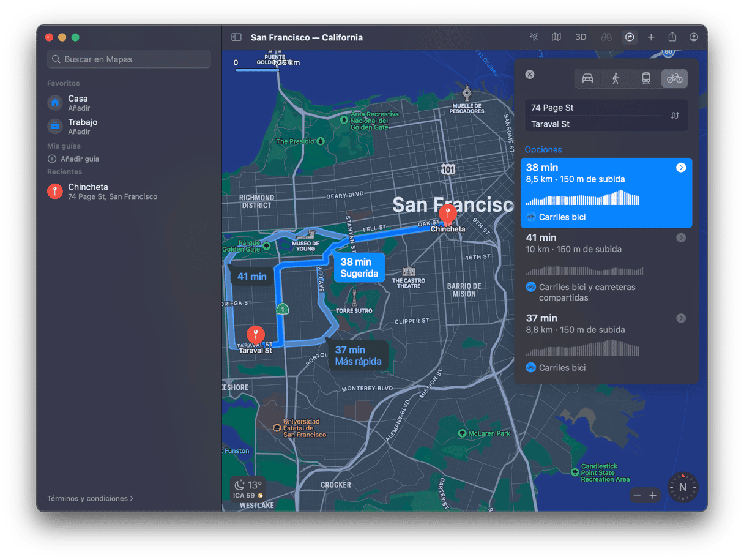The height and width of the screenshot is (560, 744).
Task: Edit the Taraval St destination field
Action: coord(595,124)
